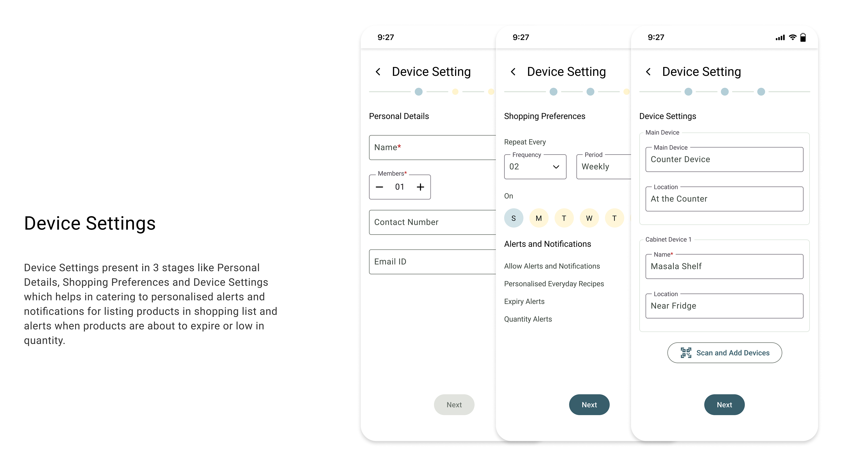Tap the Wi-Fi status icon
This screenshot has width=868, height=466.
tap(793, 37)
